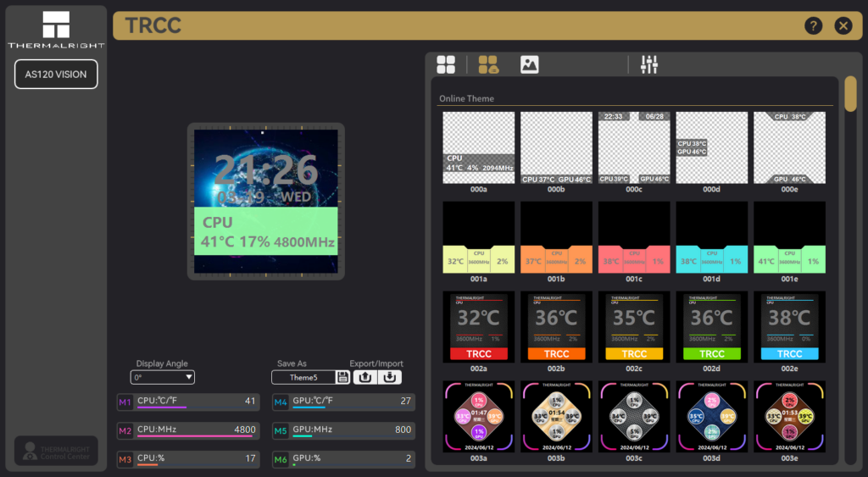Select transparent theme thumbnail 000c
Image resolution: width=868 pixels, height=477 pixels.
634,147
